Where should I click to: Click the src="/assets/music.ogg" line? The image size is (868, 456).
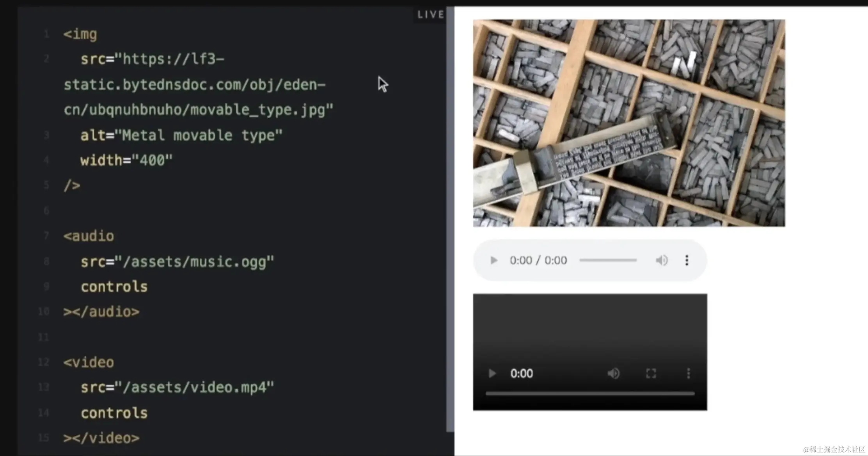(177, 262)
